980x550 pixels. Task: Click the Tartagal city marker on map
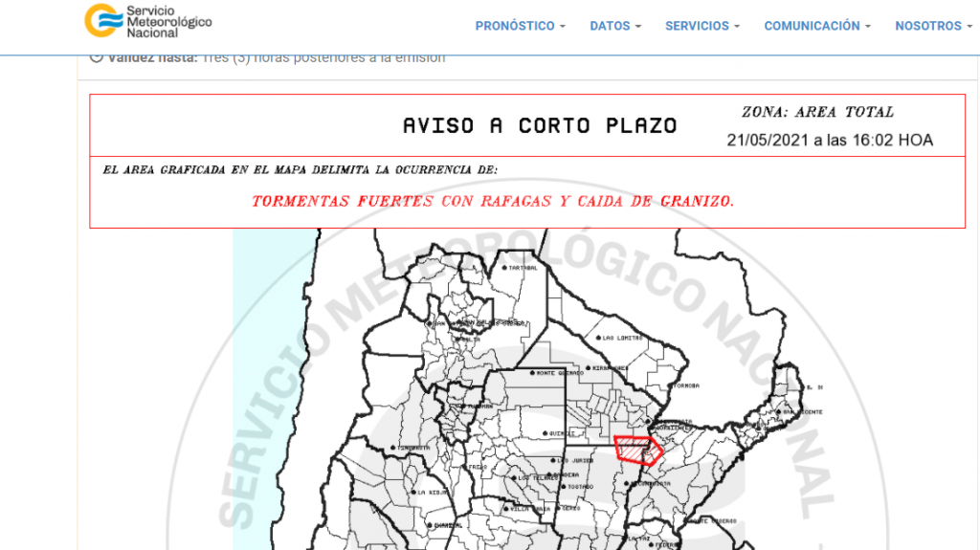(506, 268)
